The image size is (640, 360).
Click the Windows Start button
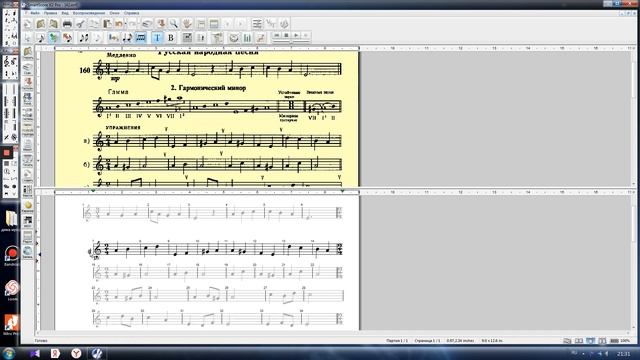pyautogui.click(x=9, y=353)
